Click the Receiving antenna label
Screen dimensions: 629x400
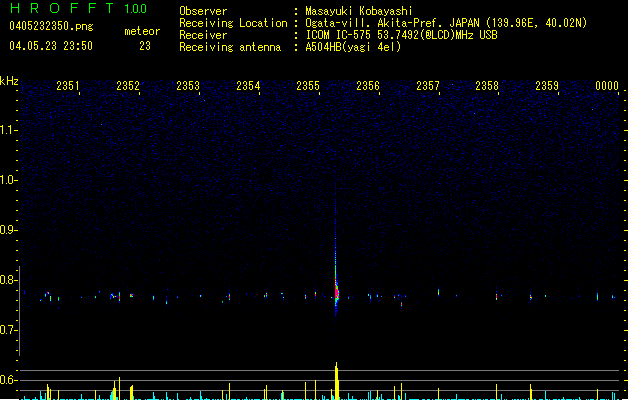230,47
